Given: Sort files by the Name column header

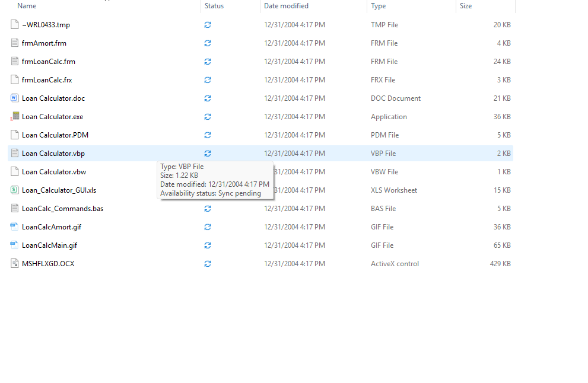Looking at the screenshot, I should click(27, 6).
